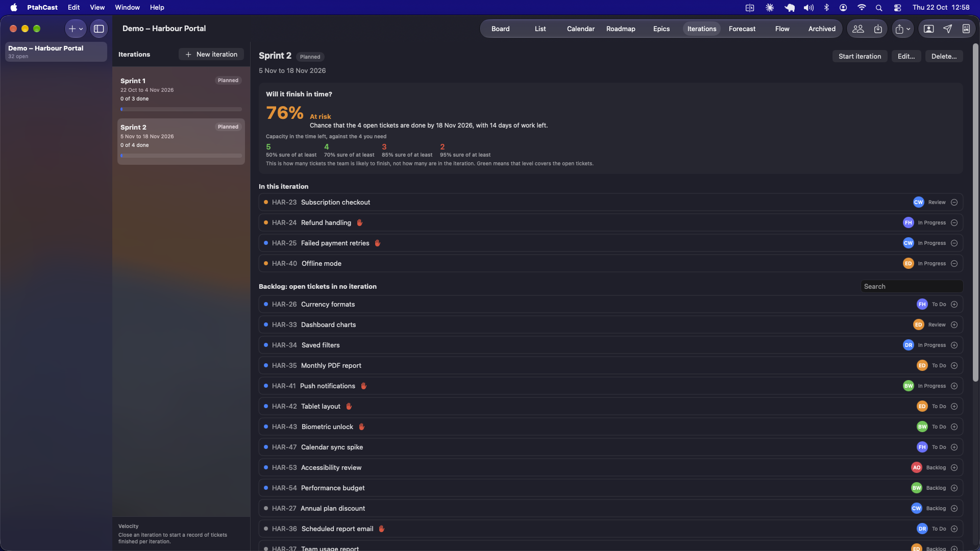Click the import (download tray) icon
This screenshot has width=980, height=551.
pyautogui.click(x=878, y=29)
